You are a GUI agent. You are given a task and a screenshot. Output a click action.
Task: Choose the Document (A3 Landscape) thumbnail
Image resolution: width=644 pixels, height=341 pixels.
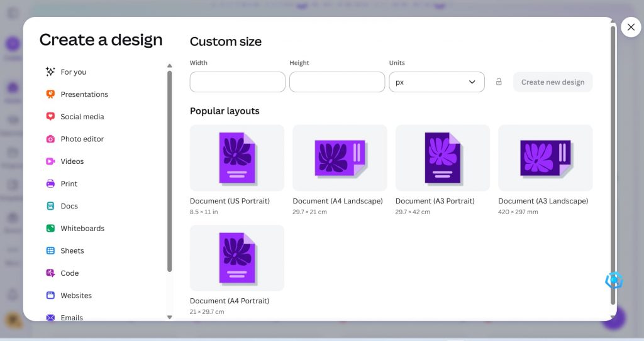click(545, 158)
